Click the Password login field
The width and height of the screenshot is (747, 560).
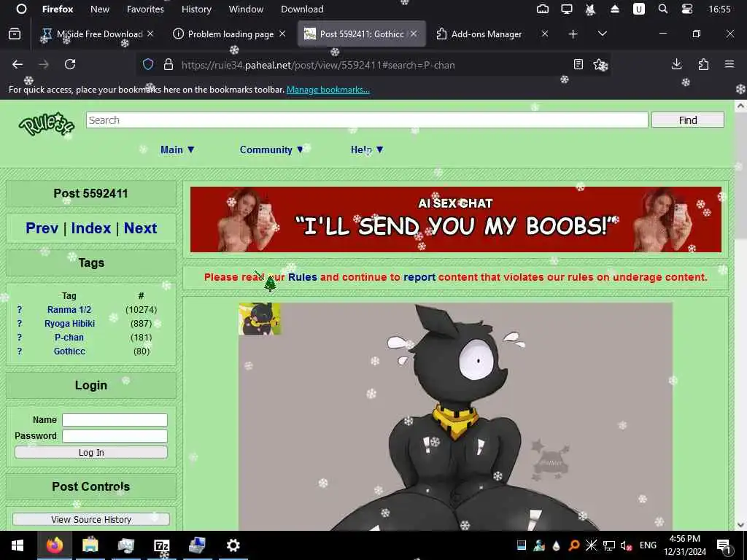(x=115, y=436)
